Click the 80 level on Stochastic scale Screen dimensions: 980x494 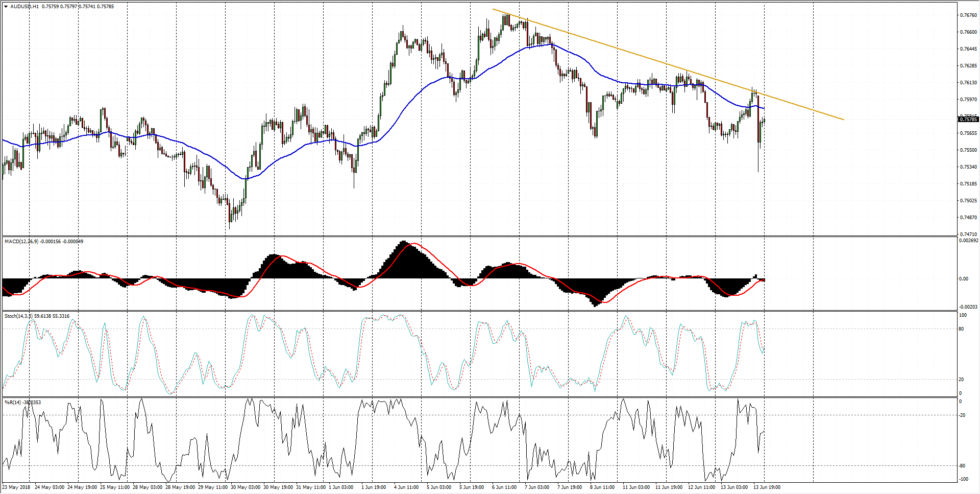tap(961, 329)
